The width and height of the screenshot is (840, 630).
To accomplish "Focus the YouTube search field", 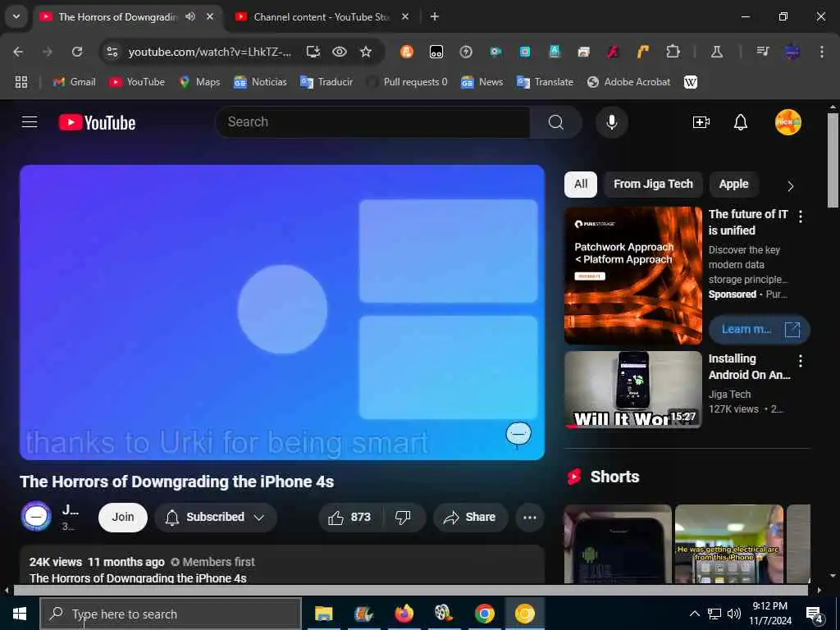I will [x=372, y=122].
